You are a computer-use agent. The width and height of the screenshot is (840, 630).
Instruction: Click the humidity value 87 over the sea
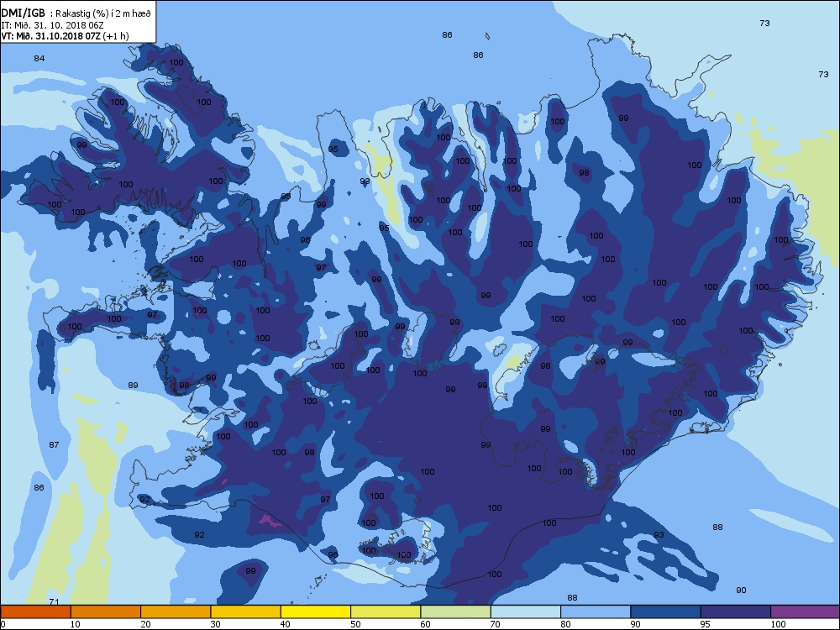(54, 444)
